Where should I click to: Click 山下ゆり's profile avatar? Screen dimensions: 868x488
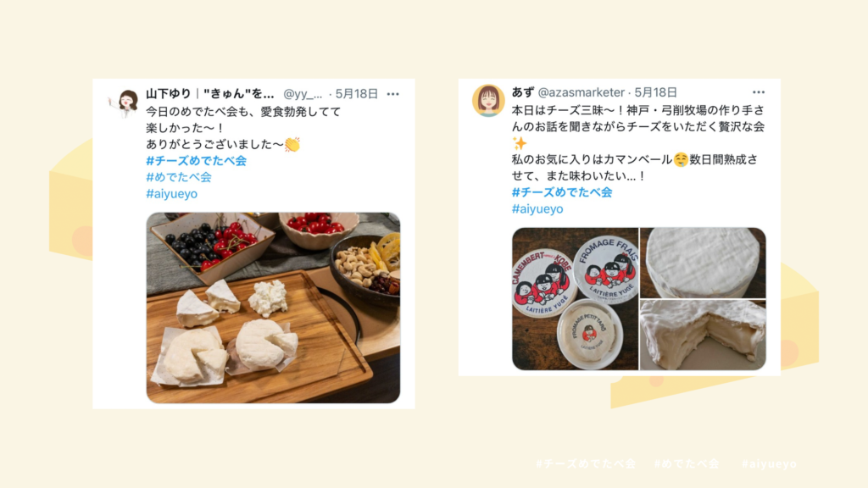125,103
